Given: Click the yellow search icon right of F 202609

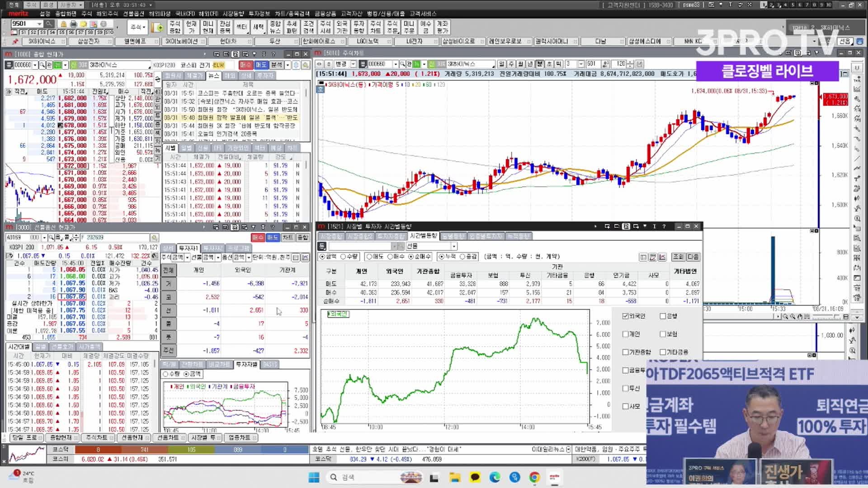Looking at the screenshot, I should (154, 238).
